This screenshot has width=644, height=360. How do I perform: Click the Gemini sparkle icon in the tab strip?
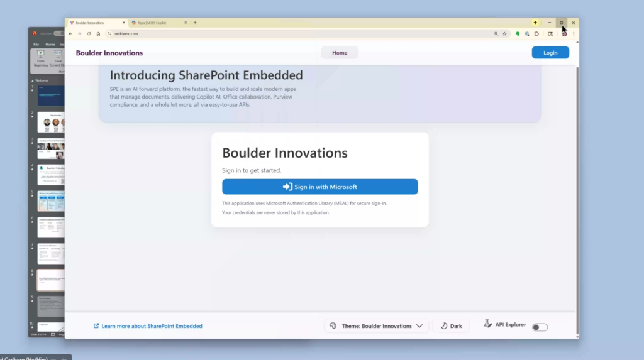pyautogui.click(x=535, y=23)
